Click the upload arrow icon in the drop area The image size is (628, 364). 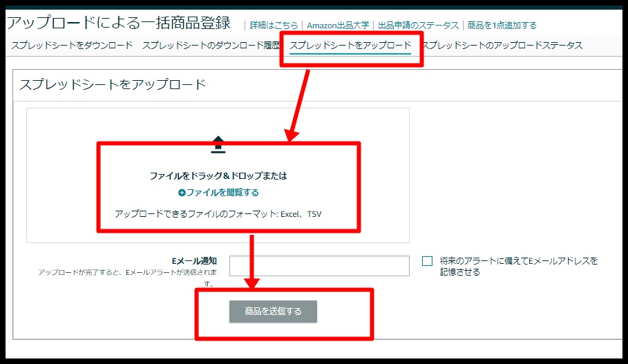coord(218,144)
